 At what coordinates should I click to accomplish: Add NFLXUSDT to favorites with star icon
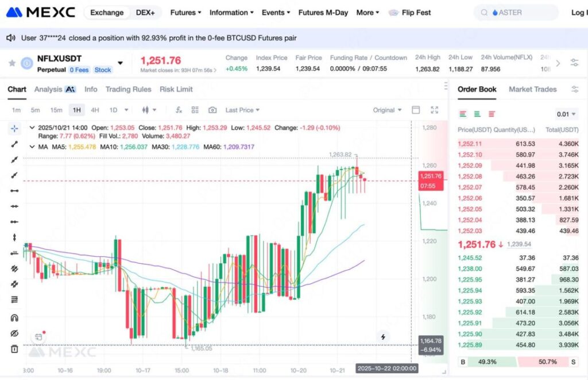pyautogui.click(x=12, y=63)
